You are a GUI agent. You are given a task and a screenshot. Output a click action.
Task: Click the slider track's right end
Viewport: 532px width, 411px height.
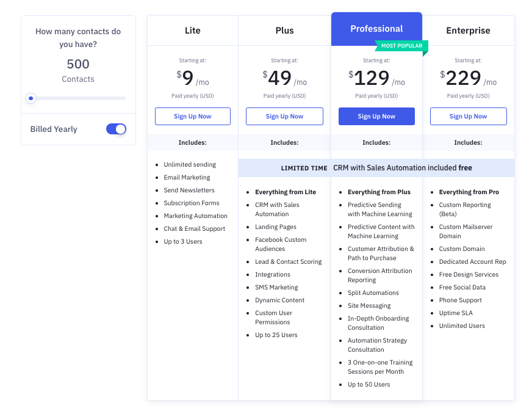(124, 98)
